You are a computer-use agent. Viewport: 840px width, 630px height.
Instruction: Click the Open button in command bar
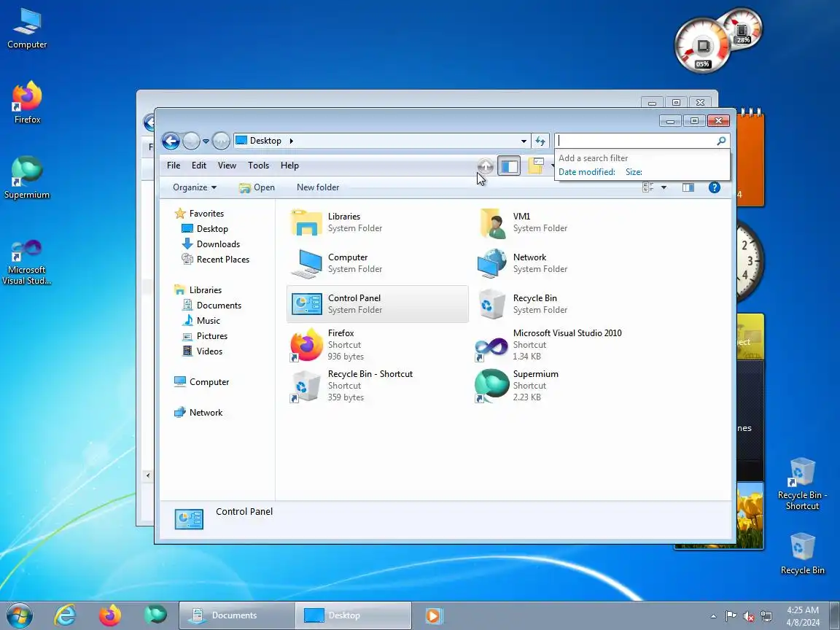point(257,187)
